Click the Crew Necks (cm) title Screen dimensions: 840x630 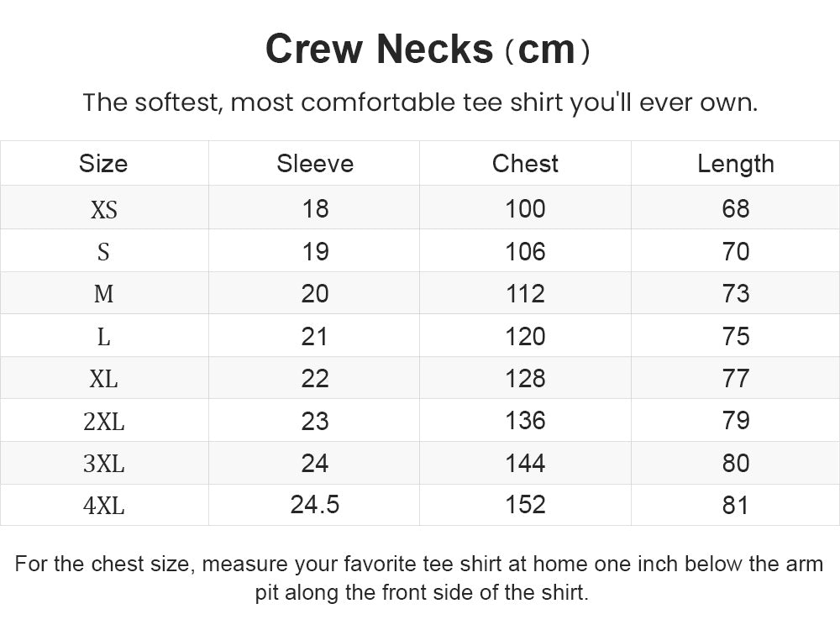click(x=428, y=50)
